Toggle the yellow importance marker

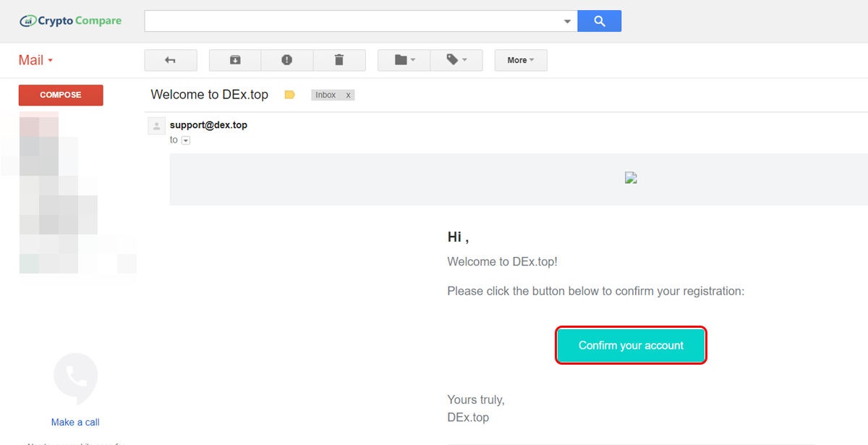click(x=290, y=95)
